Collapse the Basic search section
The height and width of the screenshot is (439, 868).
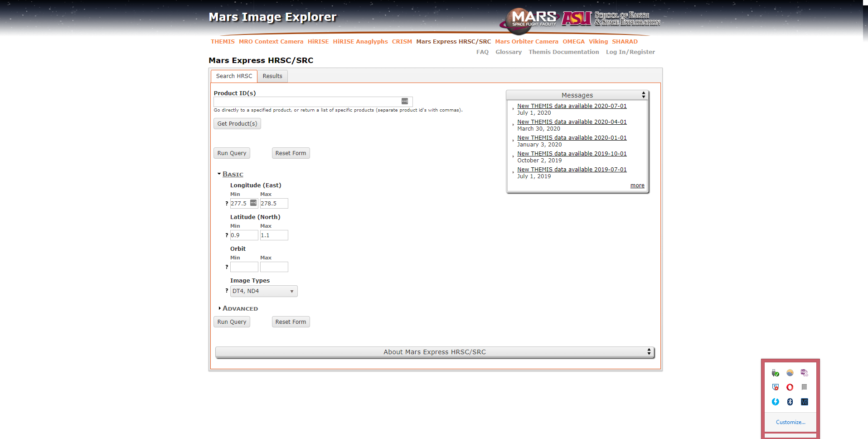click(233, 174)
